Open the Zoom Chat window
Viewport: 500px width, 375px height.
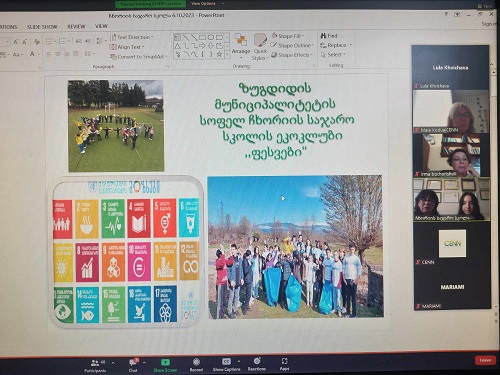point(133,365)
